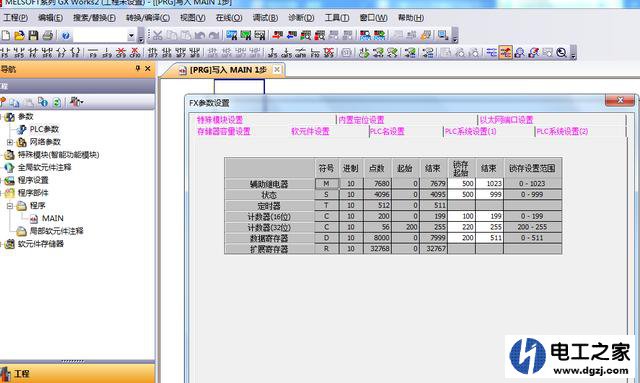Switch to the 以太网端口设置 tab
This screenshot has width=640, height=383.
(x=506, y=120)
